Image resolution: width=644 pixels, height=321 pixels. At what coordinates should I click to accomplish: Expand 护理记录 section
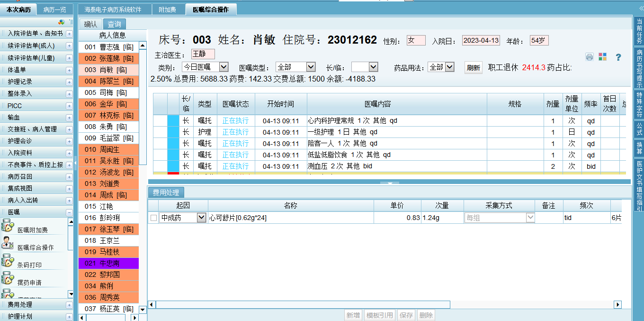69,82
